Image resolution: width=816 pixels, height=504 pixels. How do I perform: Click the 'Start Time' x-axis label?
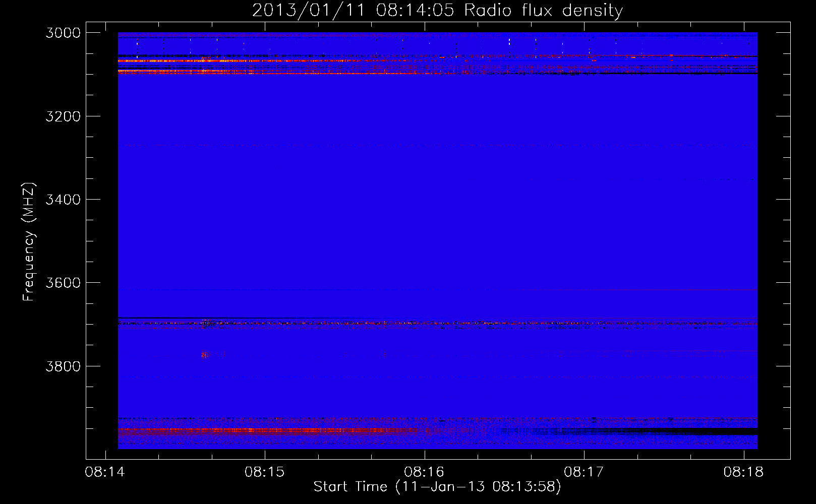pos(437,487)
